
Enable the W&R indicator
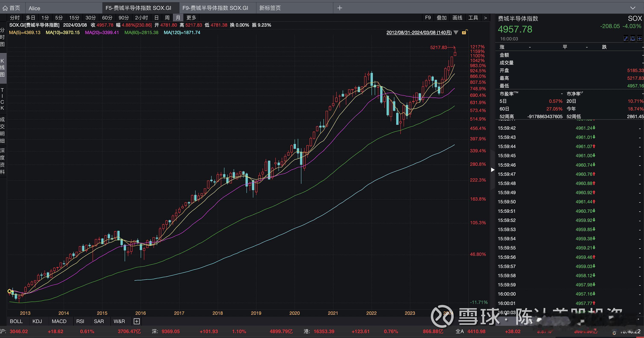pyautogui.click(x=119, y=321)
